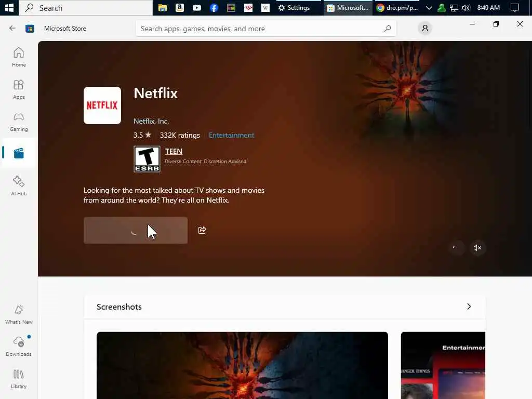This screenshot has width=532, height=399.
Task: Open Amazon from the taskbar
Action: [x=180, y=7]
